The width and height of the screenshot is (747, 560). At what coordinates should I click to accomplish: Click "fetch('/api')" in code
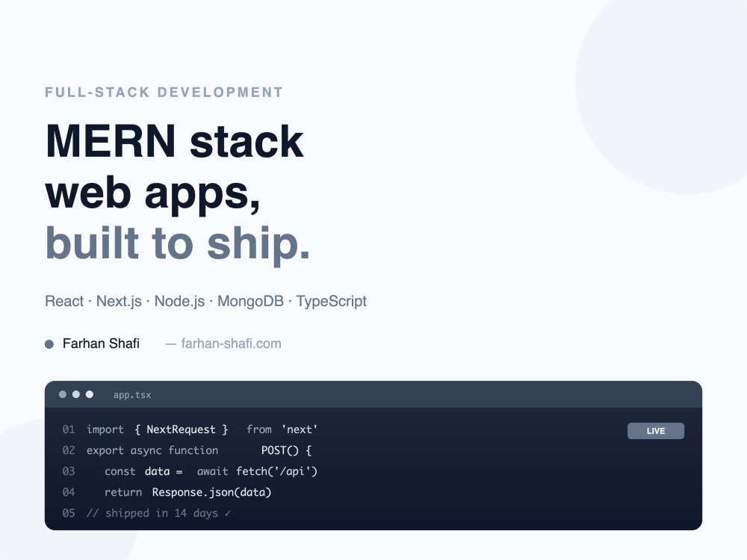click(277, 471)
